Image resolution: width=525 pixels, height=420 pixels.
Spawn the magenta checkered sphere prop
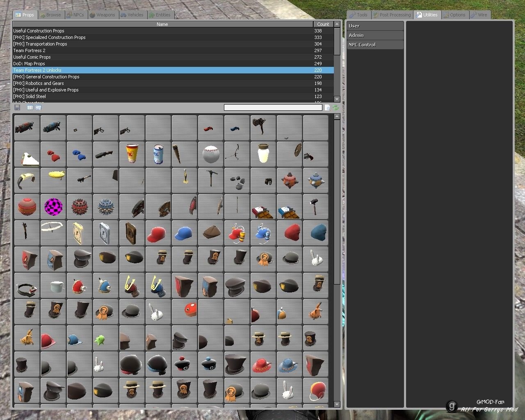pos(53,207)
